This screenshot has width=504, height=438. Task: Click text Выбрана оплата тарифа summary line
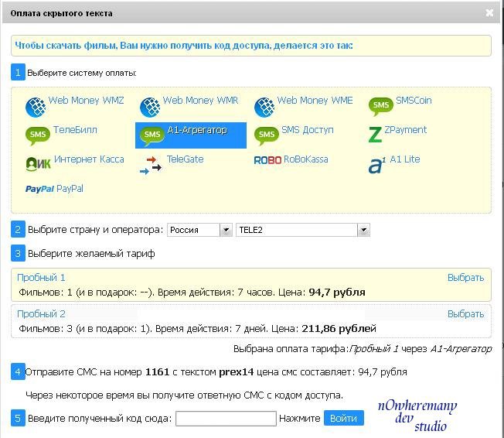pos(363,349)
